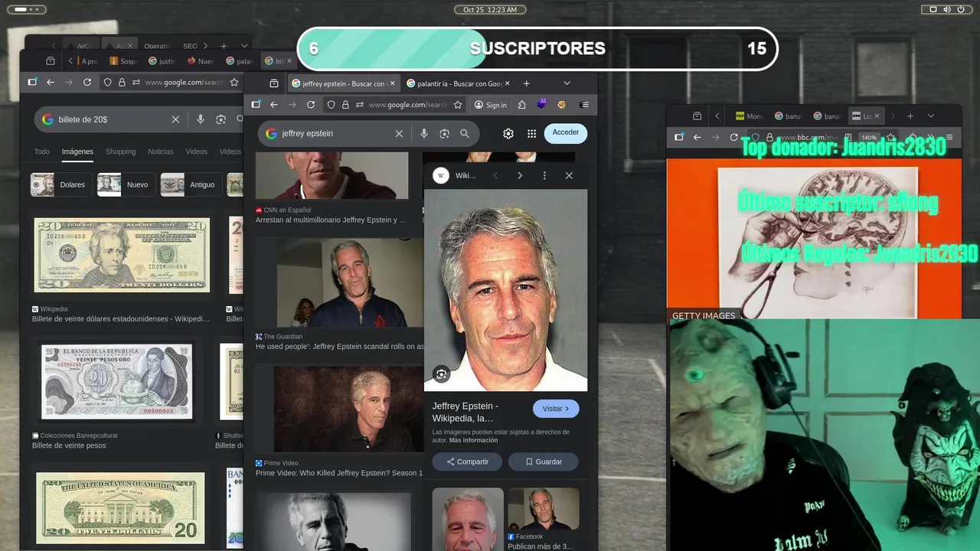
Task: Open site permissions icon in middle address bar
Action: [359, 105]
